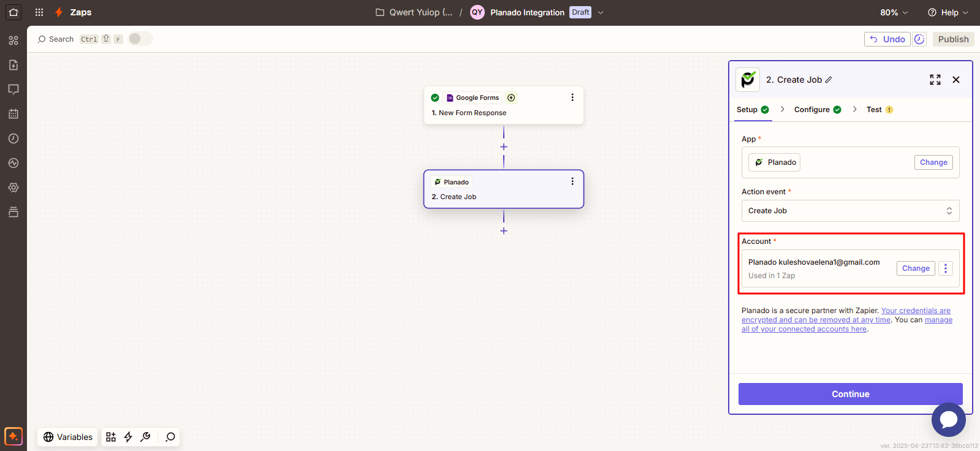980x451 pixels.
Task: Open Google Forms step three-dot menu
Action: [572, 97]
